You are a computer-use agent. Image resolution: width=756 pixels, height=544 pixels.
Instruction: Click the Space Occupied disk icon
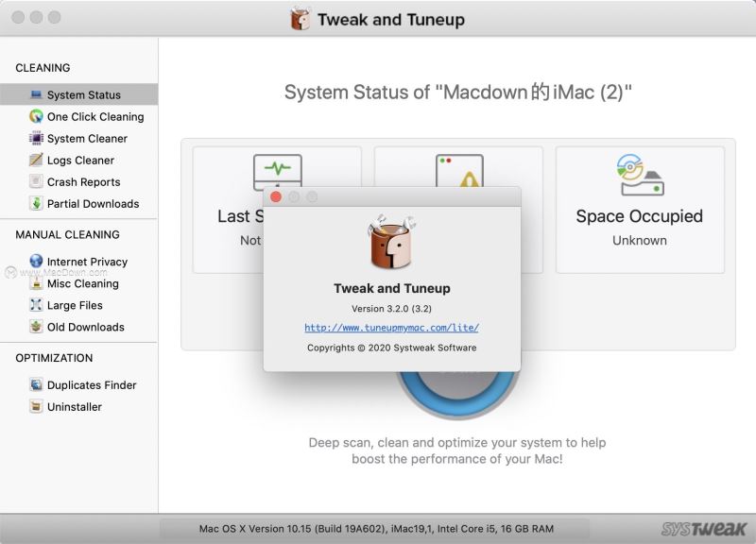(x=640, y=175)
